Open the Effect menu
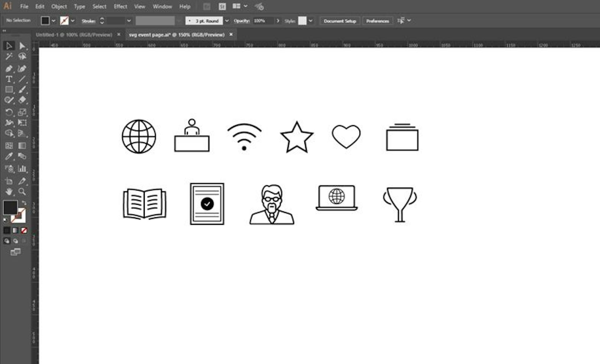 tap(120, 6)
